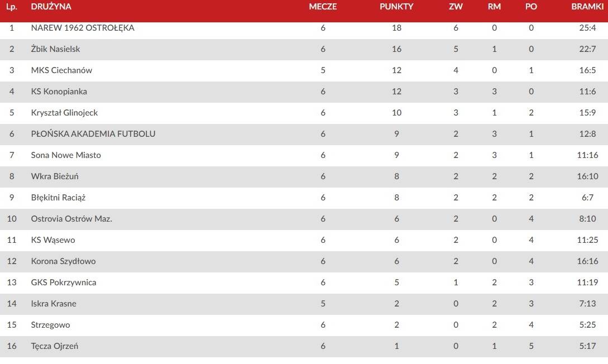The width and height of the screenshot is (608, 364).
Task: Click Ostrovia Ostrów Maz. team name
Action: pos(71,219)
